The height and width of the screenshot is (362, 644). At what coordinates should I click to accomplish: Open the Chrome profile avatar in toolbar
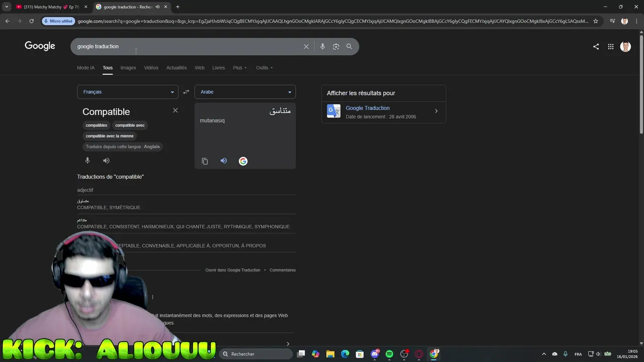point(624,21)
